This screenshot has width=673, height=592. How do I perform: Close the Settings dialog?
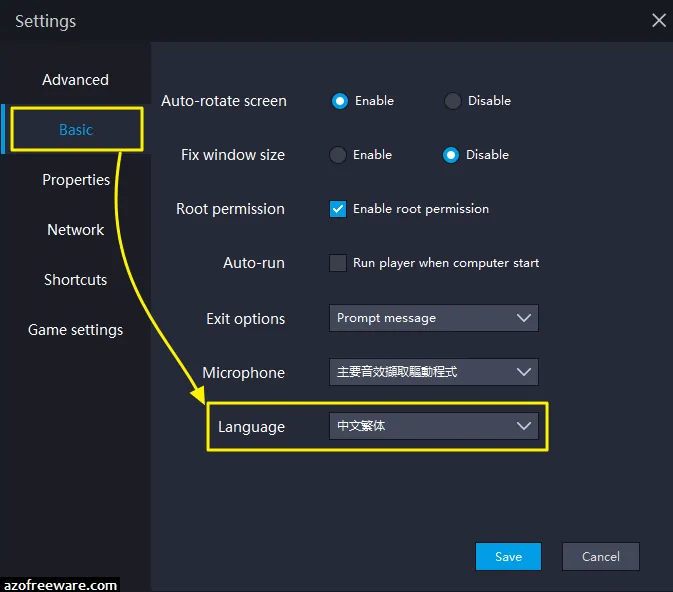pyautogui.click(x=659, y=20)
